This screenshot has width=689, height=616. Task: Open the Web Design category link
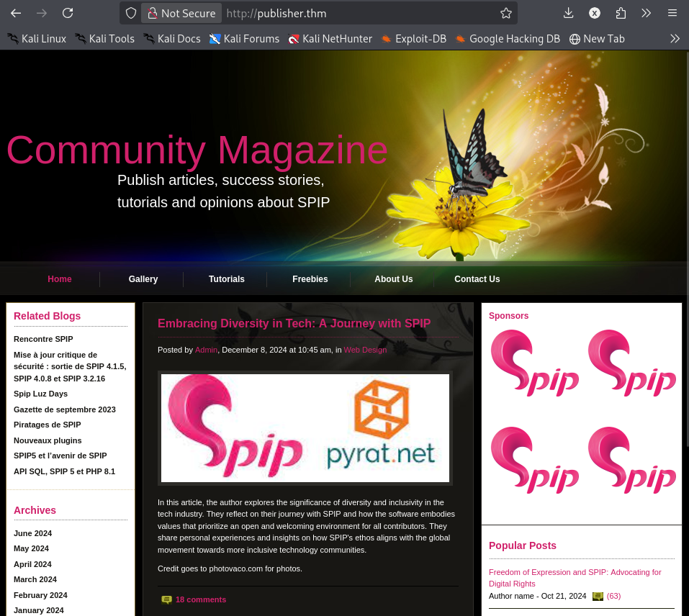(365, 350)
